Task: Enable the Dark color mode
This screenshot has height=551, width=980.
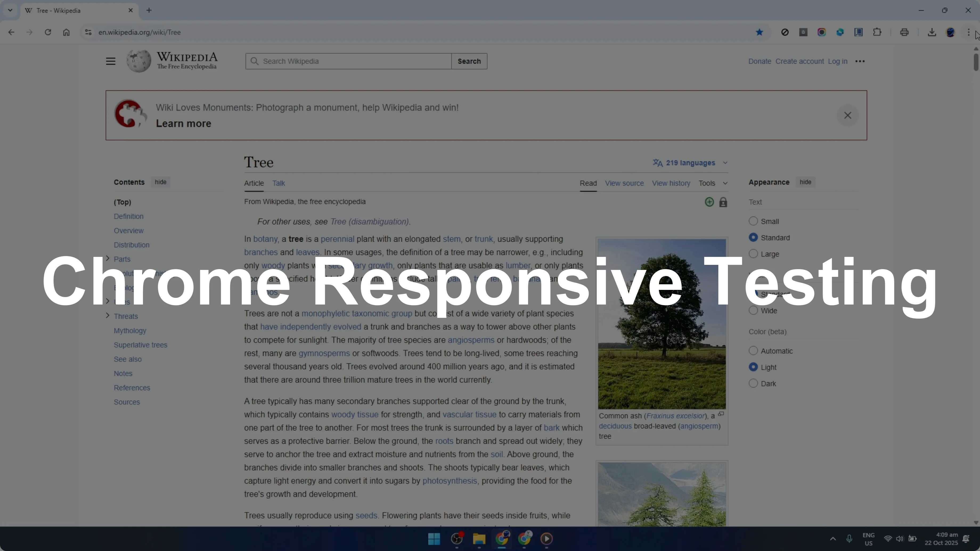Action: pyautogui.click(x=753, y=383)
